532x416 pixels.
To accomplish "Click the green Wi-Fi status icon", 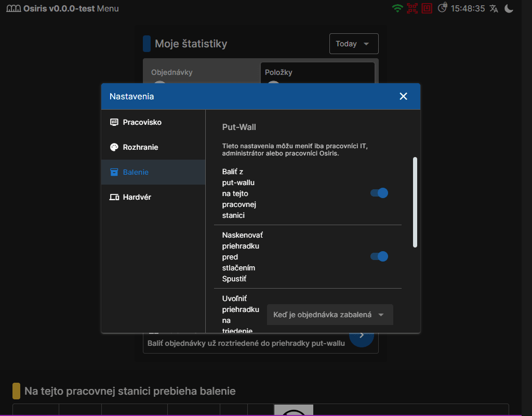I will pos(397,8).
